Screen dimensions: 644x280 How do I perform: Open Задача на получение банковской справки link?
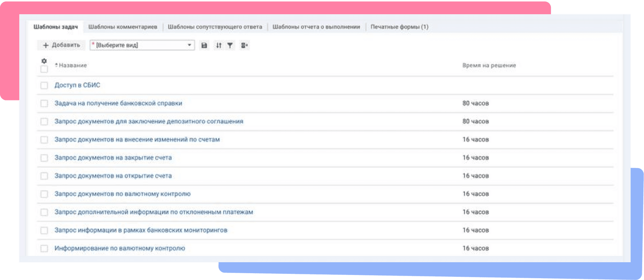(118, 103)
